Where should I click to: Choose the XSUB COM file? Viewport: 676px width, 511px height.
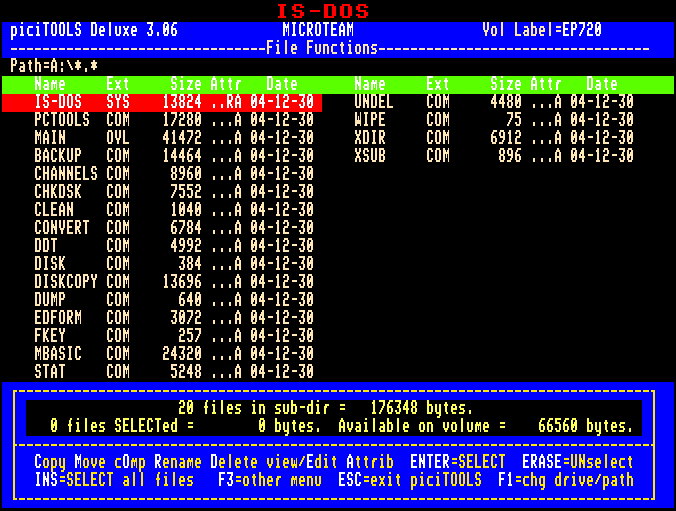tap(494, 156)
